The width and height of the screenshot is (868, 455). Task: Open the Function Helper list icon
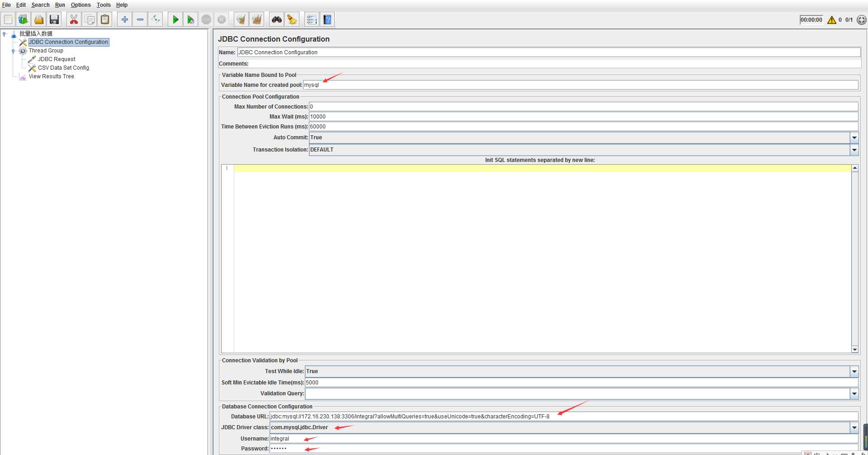coord(312,19)
